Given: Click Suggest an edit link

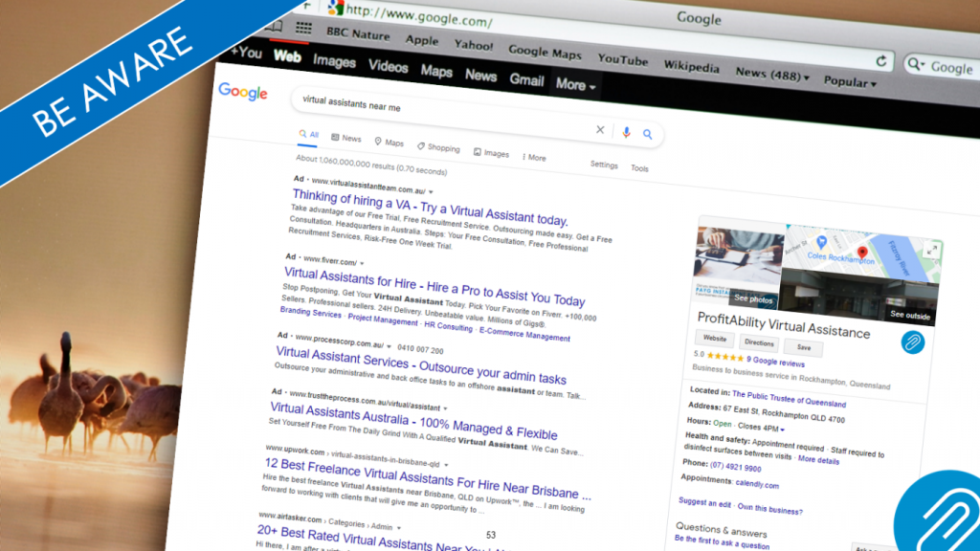Looking at the screenshot, I should pos(704,502).
